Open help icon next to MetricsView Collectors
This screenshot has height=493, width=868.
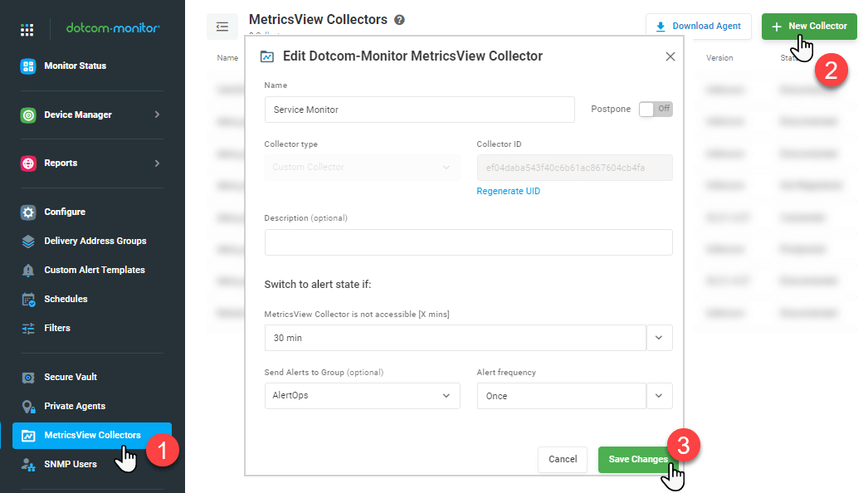399,20
